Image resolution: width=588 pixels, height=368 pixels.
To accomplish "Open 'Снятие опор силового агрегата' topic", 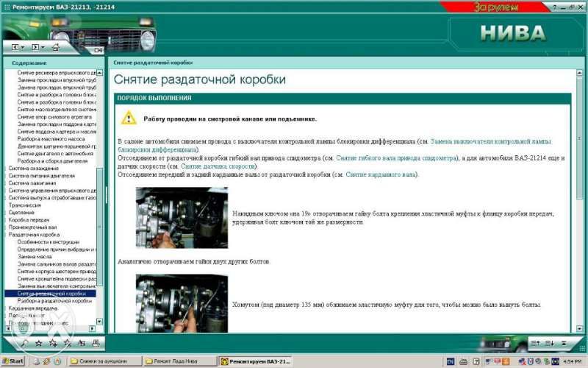I will click(54, 117).
